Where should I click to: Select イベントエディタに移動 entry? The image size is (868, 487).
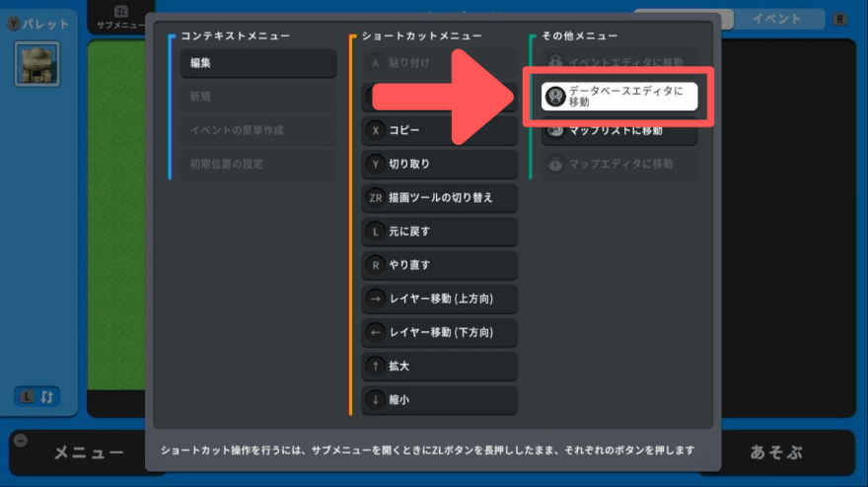[x=618, y=61]
